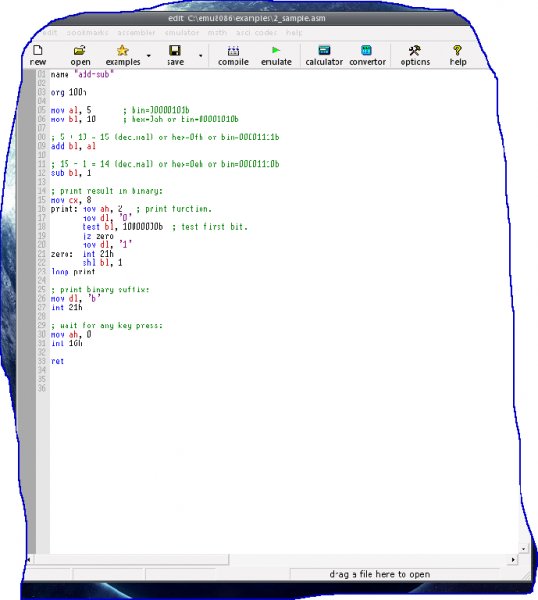
Task: Expand the examples dropdown arrow
Action: coord(149,56)
